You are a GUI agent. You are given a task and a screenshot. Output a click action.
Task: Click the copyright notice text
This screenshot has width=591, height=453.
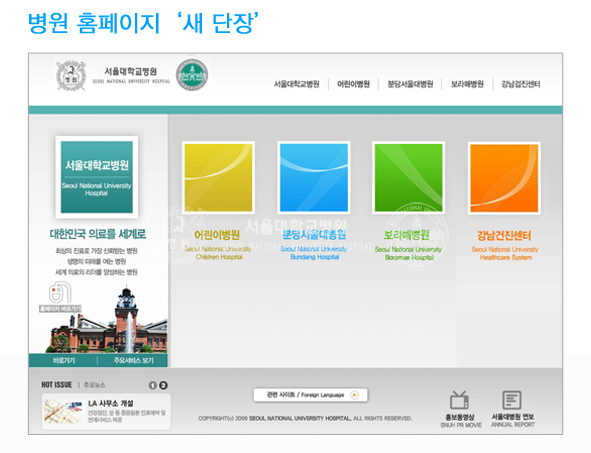click(305, 418)
